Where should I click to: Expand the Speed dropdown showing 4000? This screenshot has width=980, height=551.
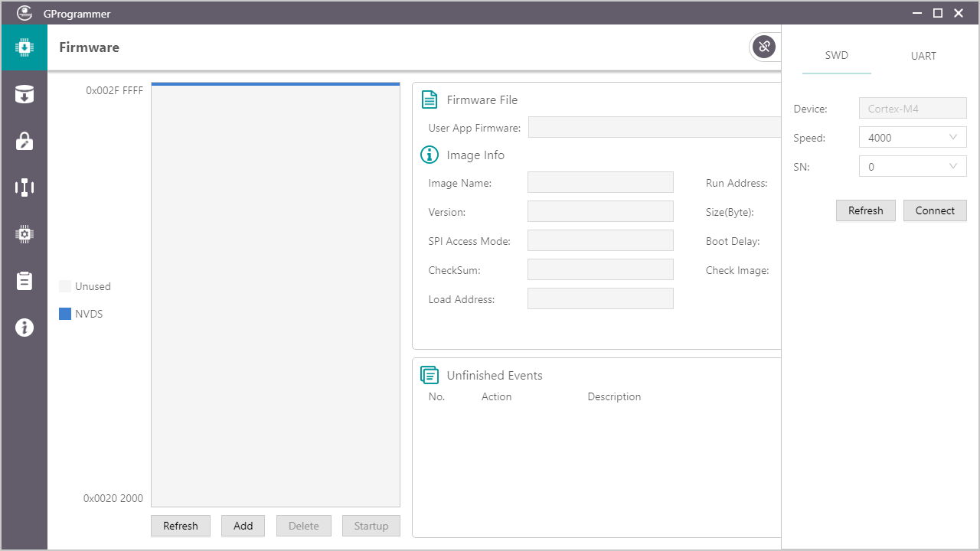[x=913, y=138]
